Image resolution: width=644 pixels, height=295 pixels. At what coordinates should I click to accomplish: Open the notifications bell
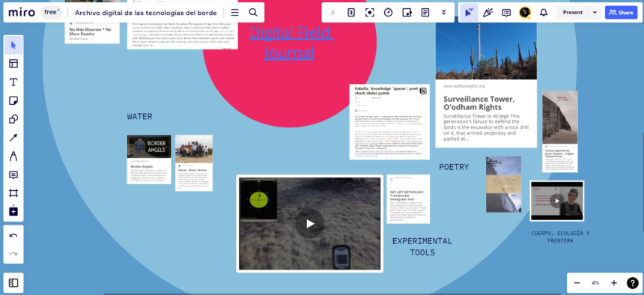pyautogui.click(x=544, y=12)
